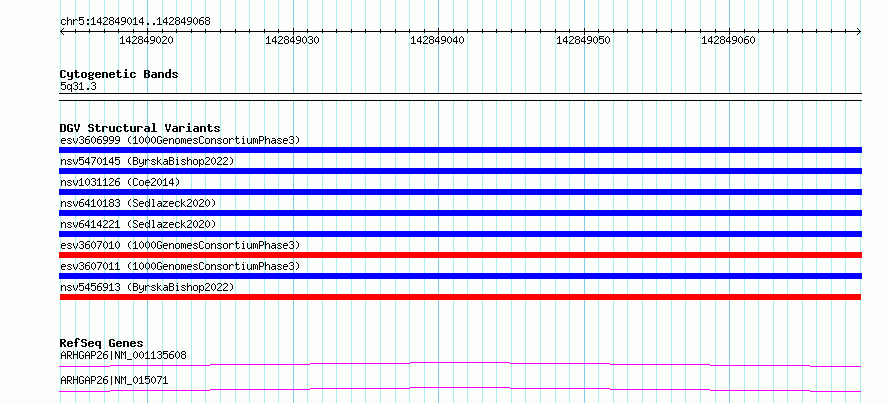The height and width of the screenshot is (403, 890).
Task: Click the magenta line for ARHGAP26|NM_001135608
Action: coord(460,364)
